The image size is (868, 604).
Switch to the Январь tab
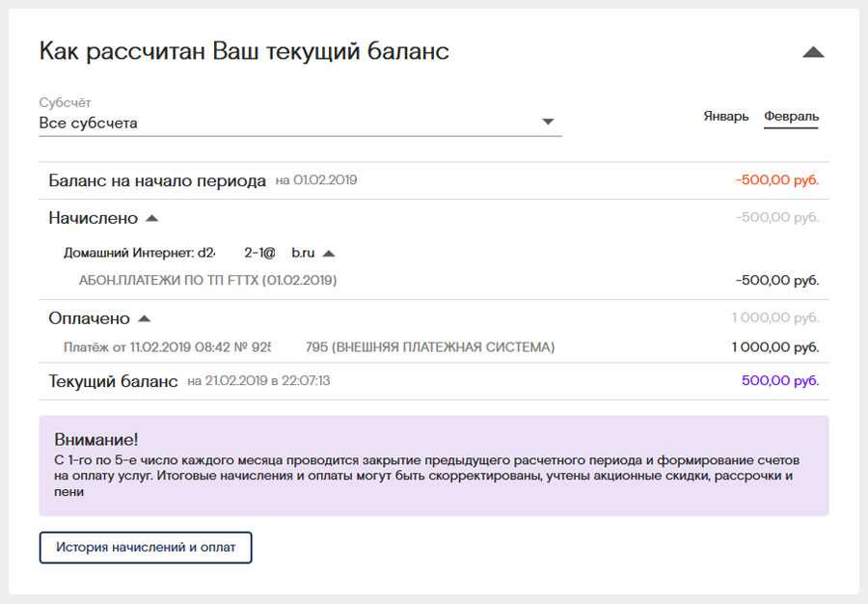point(725,116)
